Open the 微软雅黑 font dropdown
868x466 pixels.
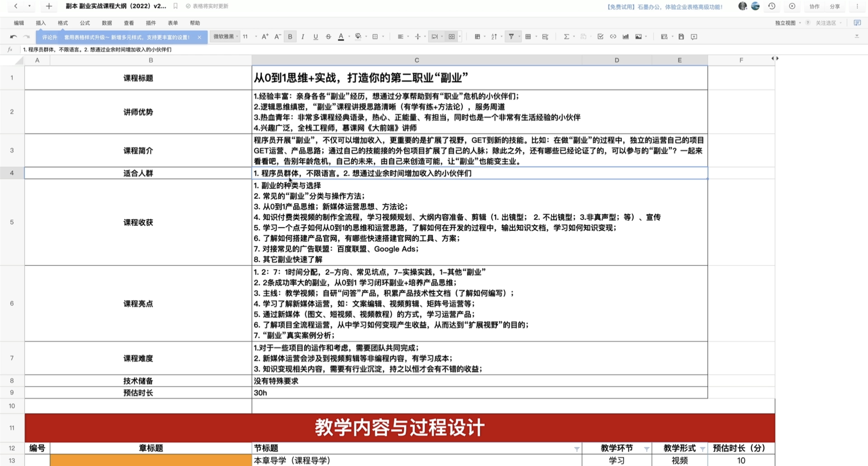click(226, 37)
